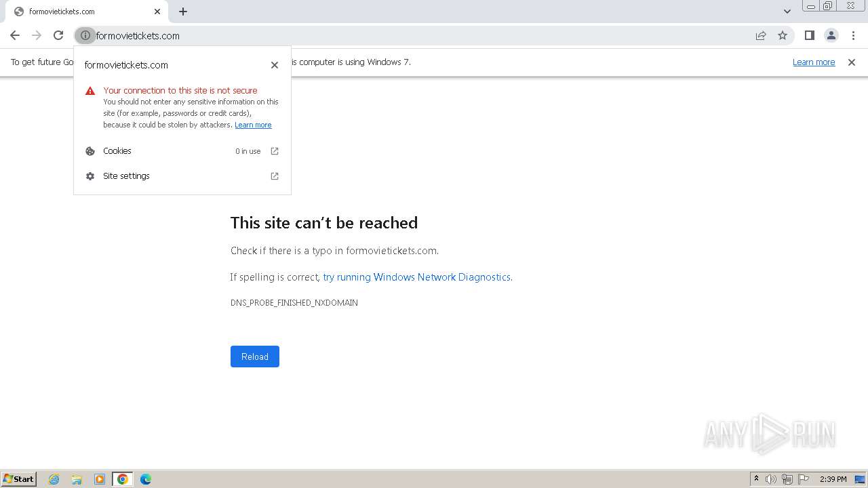Click the site information icon in address bar
The height and width of the screenshot is (488, 868).
tap(85, 35)
